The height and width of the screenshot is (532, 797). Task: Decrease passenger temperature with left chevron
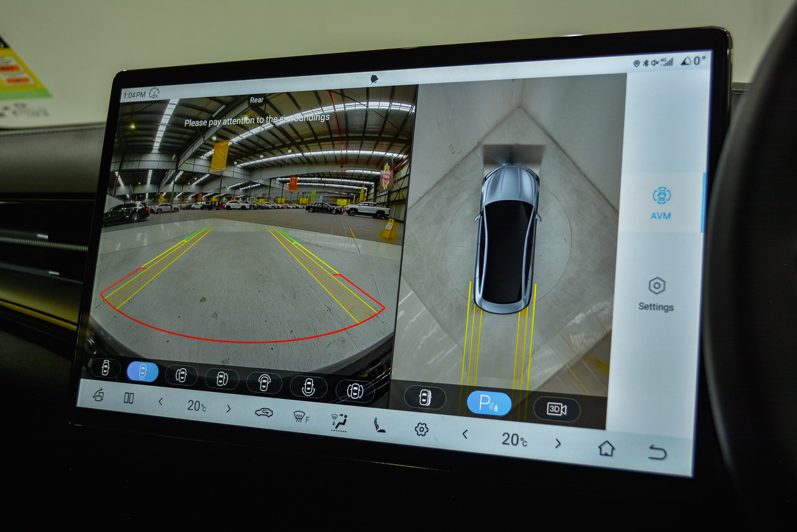coord(465,434)
